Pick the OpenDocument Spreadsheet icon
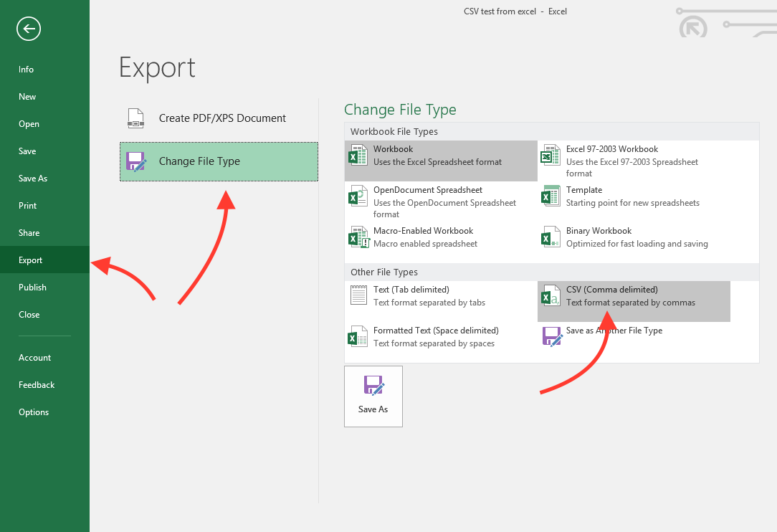The image size is (777, 532). 358,196
